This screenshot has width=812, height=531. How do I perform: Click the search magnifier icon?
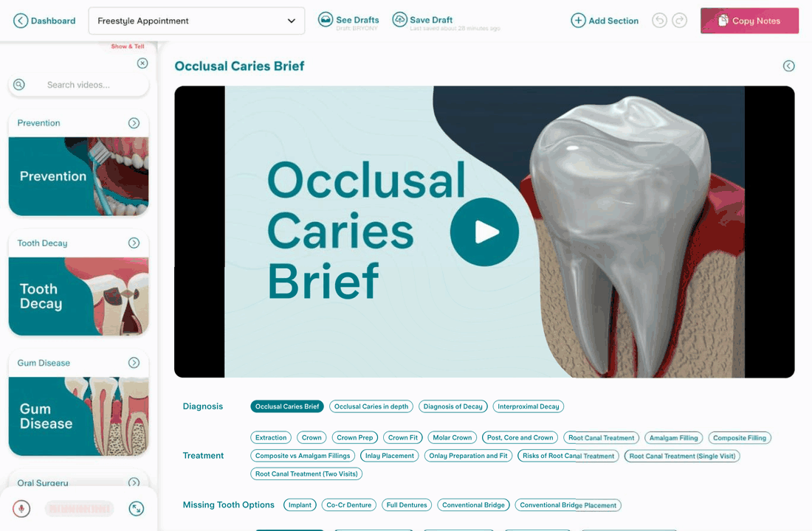tap(19, 84)
